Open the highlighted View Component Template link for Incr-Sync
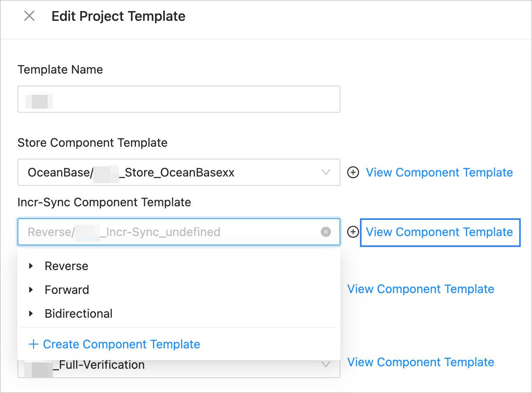This screenshot has height=393, width=532. (439, 232)
